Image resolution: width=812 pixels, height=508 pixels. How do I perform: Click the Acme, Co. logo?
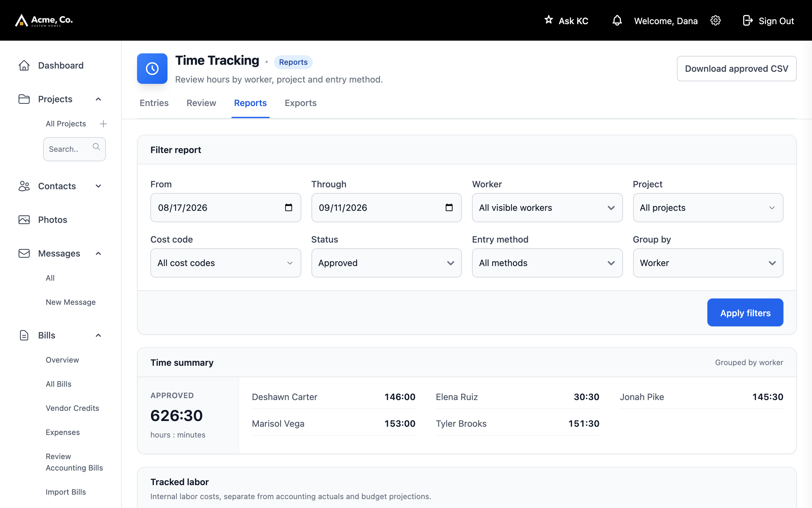pos(44,21)
